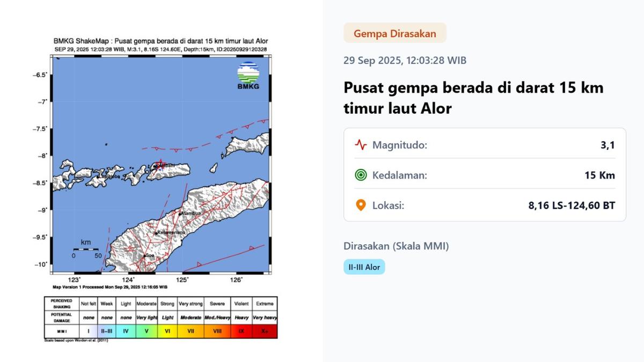644x362 pixels.
Task: Click the 29 Sep 2025 timestamp
Action: (405, 60)
